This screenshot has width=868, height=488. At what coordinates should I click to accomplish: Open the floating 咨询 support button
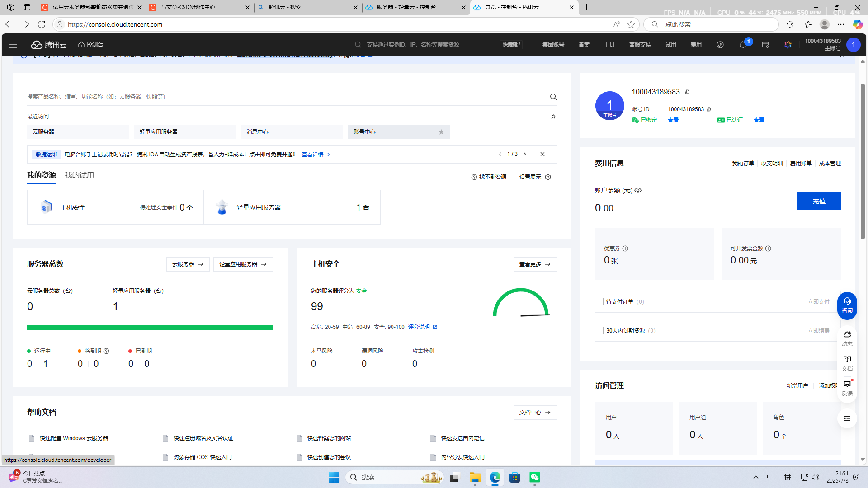(847, 305)
